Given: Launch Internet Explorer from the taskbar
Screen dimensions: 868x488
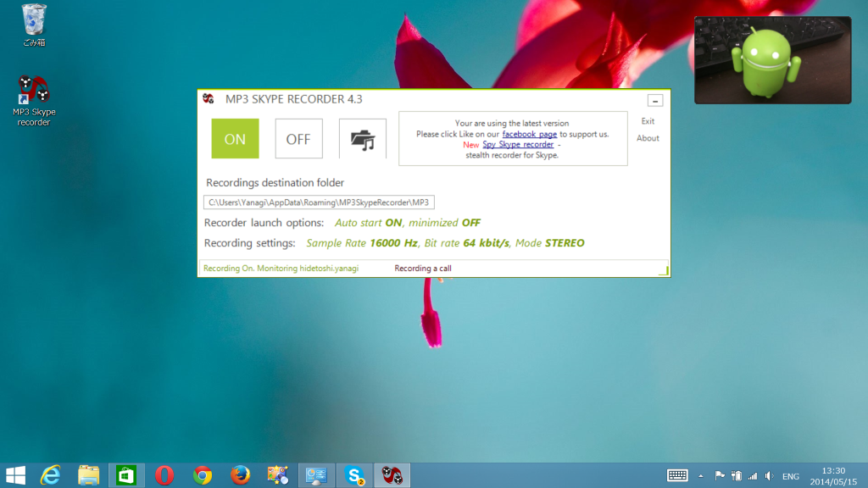Looking at the screenshot, I should click(50, 475).
